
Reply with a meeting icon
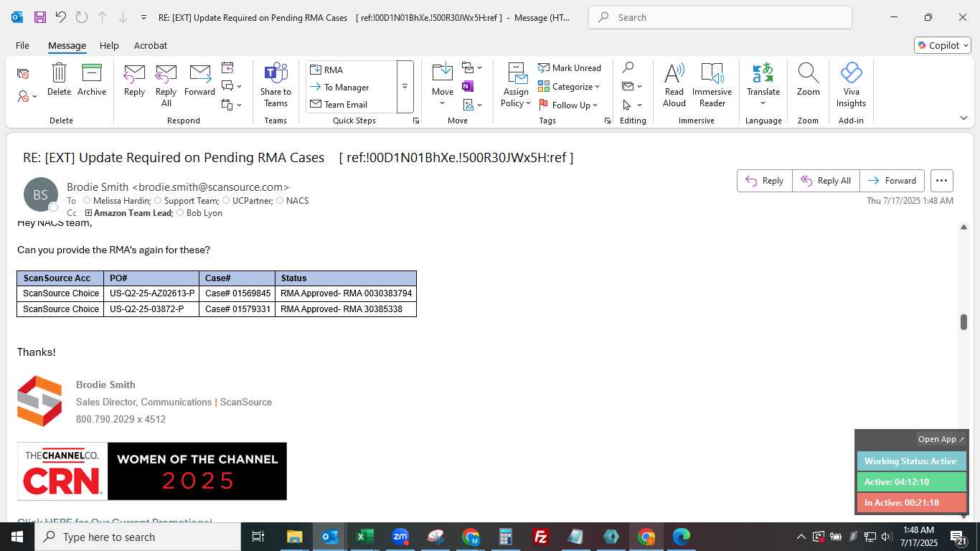coord(227,68)
